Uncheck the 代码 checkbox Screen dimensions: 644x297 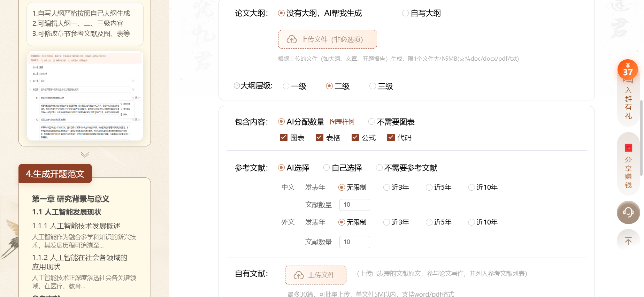(x=391, y=138)
